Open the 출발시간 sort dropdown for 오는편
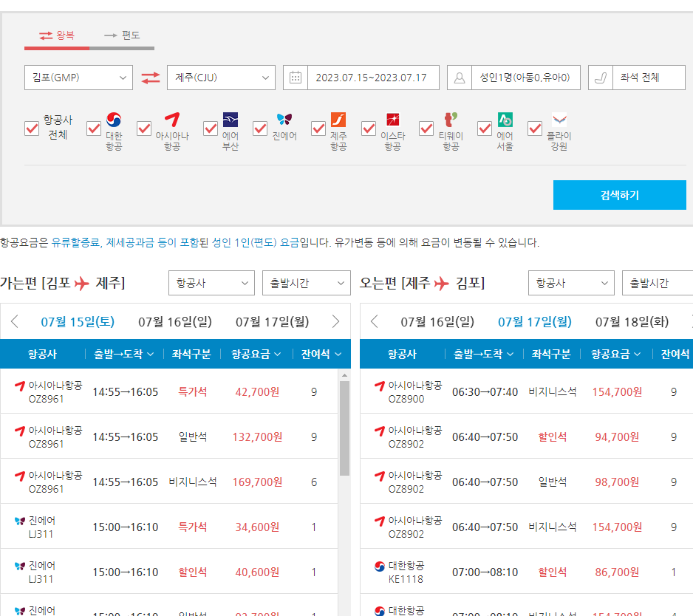 tap(657, 282)
